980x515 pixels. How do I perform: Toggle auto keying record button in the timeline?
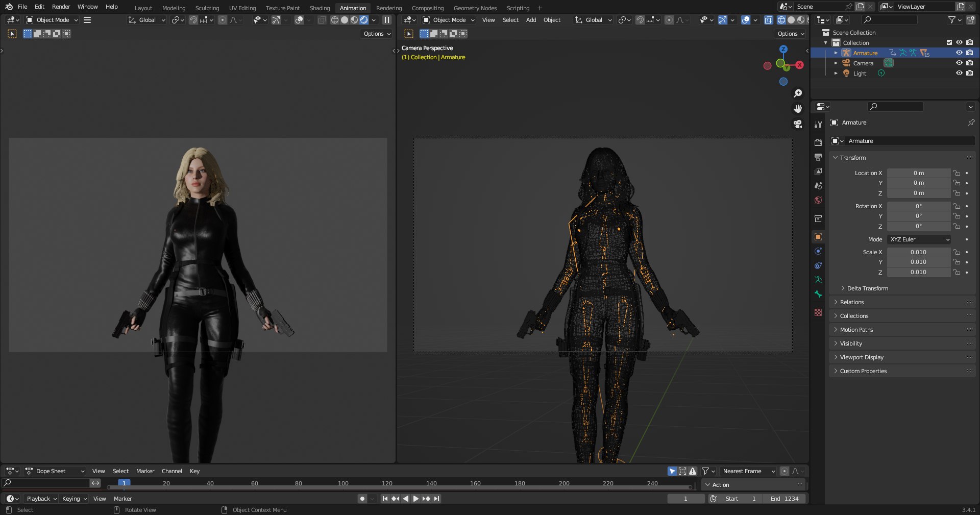362,499
